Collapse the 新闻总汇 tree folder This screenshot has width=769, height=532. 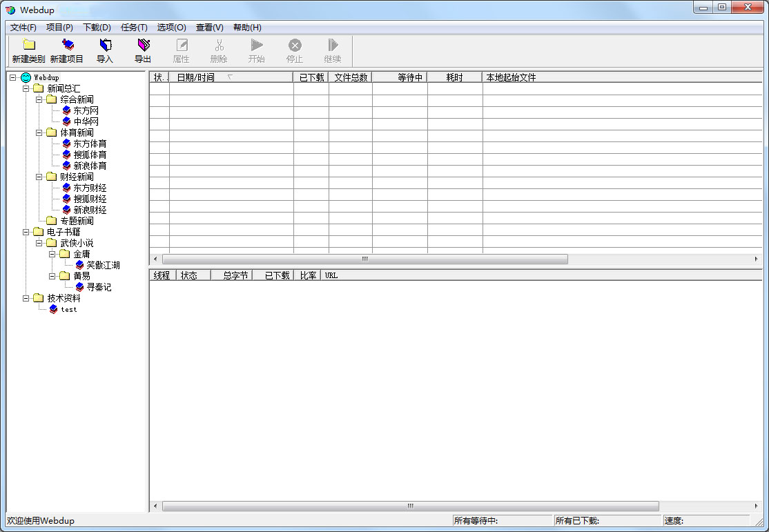(x=26, y=88)
